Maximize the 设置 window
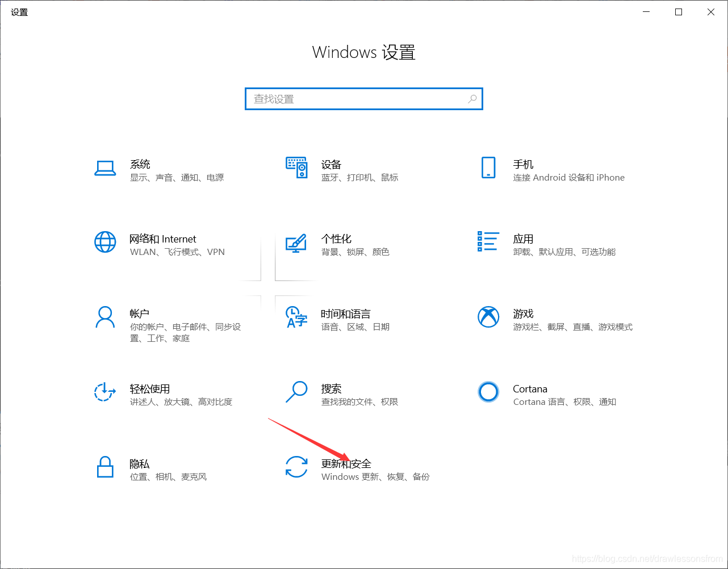The width and height of the screenshot is (728, 569). (x=679, y=12)
